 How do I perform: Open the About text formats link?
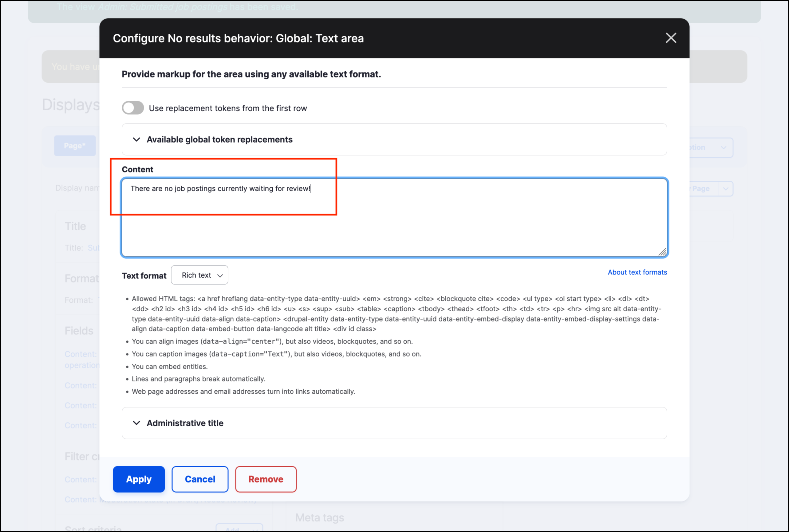pos(637,272)
